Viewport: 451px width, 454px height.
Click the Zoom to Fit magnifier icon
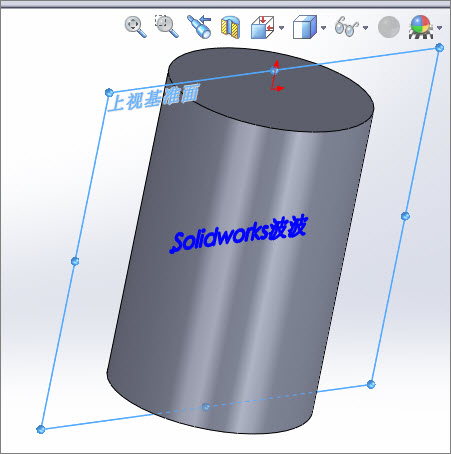tap(135, 27)
